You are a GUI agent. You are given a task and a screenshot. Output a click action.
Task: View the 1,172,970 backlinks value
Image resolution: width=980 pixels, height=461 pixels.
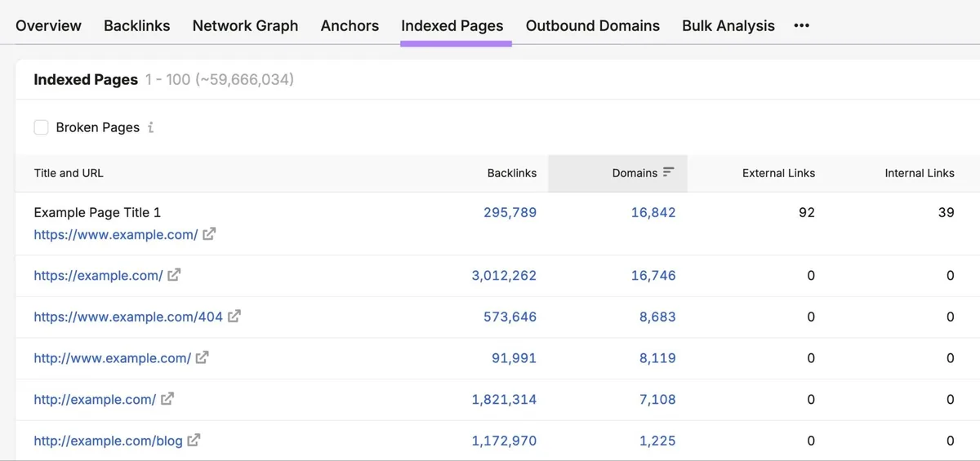click(504, 441)
